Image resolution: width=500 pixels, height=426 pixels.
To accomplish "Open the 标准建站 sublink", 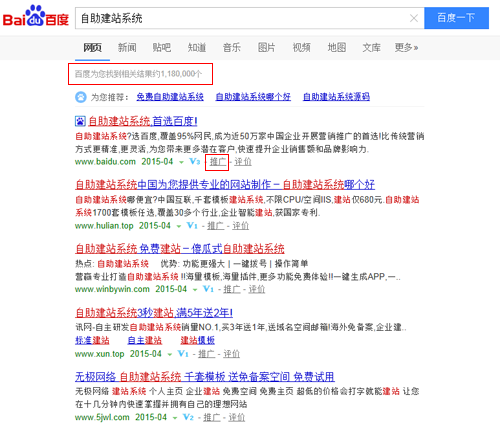I will [92, 340].
